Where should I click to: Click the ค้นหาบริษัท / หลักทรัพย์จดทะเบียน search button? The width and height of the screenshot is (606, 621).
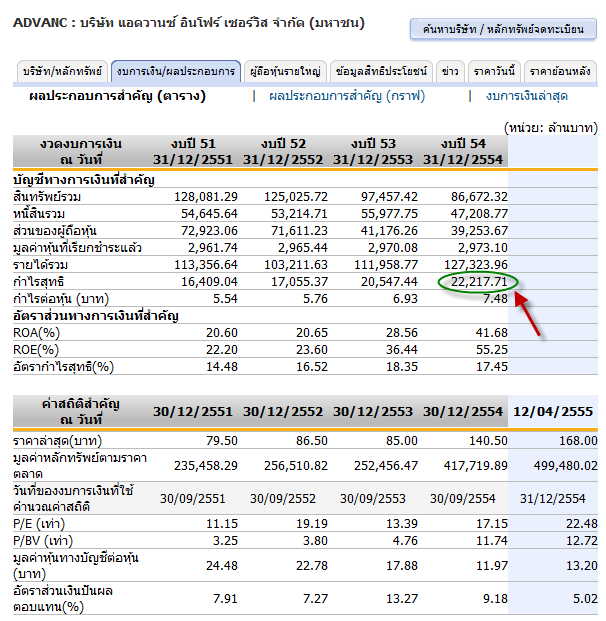[503, 29]
